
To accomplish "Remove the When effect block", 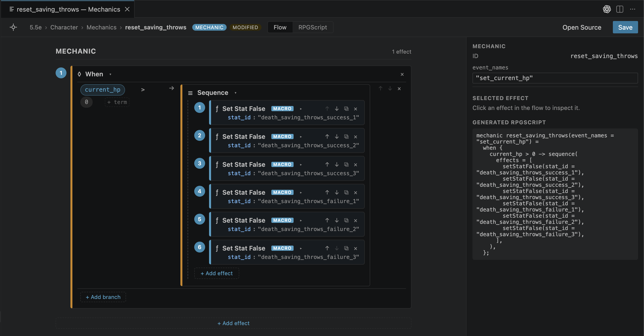I will pyautogui.click(x=402, y=74).
